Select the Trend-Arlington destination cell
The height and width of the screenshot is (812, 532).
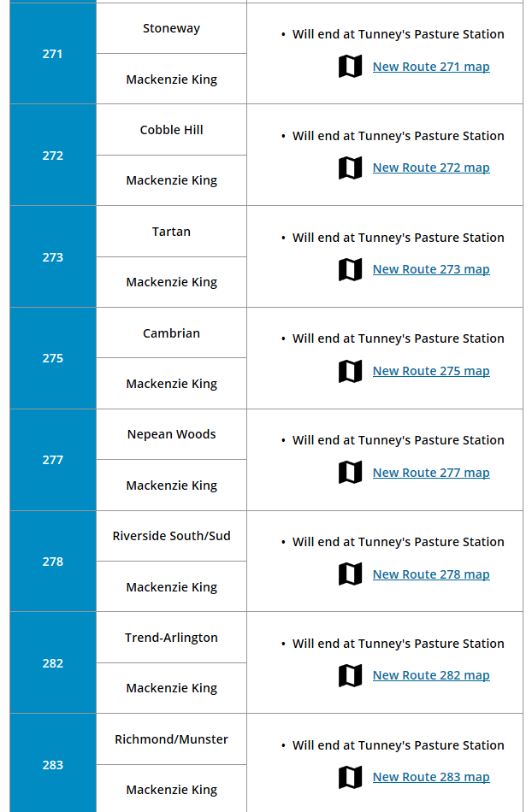point(171,638)
